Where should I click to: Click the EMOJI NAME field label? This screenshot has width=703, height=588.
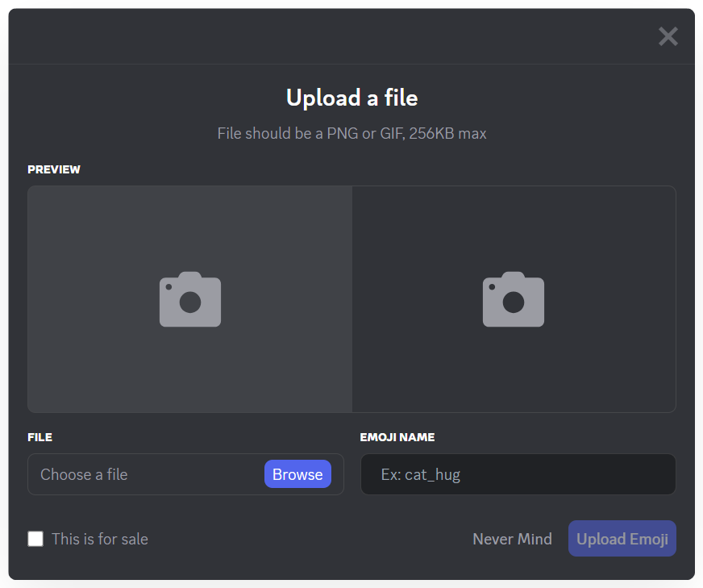397,437
